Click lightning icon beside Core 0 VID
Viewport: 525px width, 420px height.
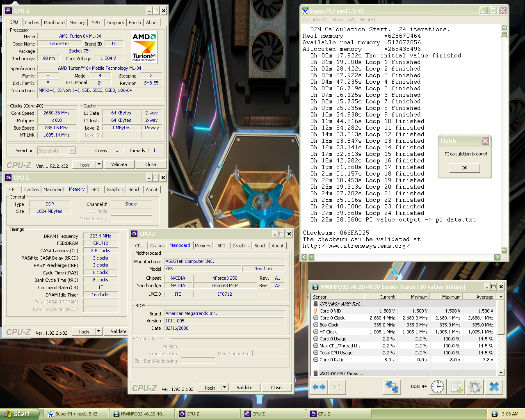[x=316, y=311]
